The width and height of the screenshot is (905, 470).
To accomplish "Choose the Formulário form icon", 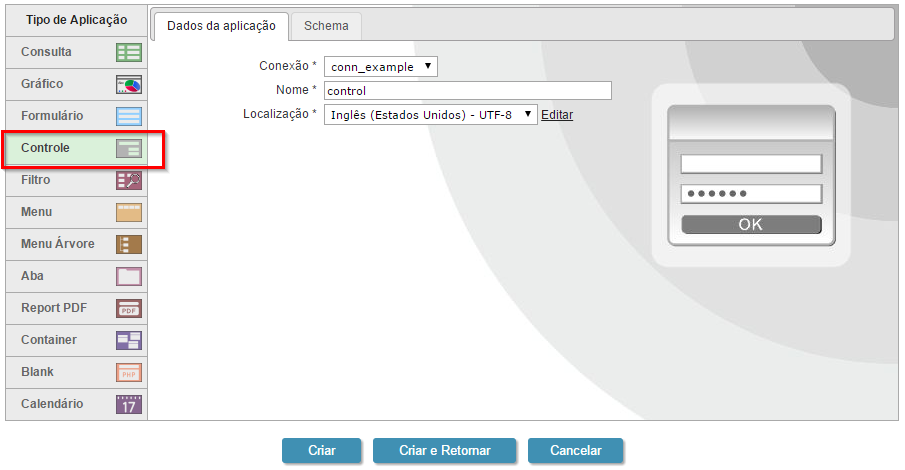I will [x=129, y=116].
